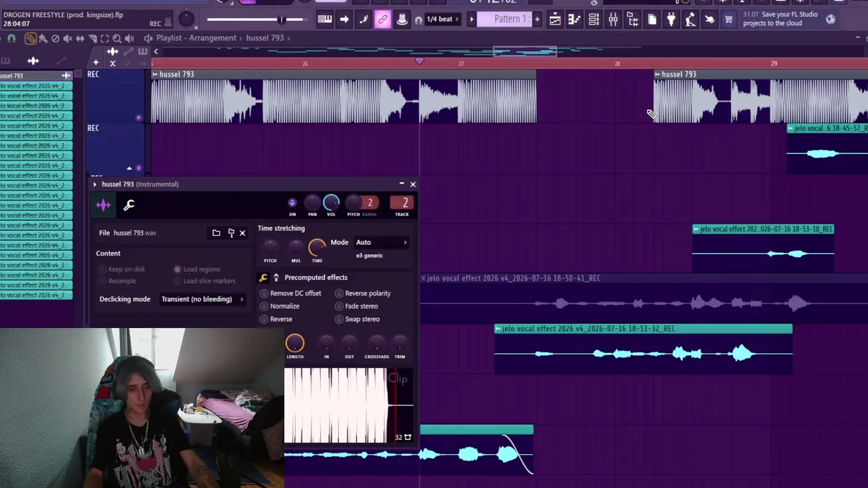Open the Channel rack toolbar icon
The image size is (868, 488).
click(593, 20)
